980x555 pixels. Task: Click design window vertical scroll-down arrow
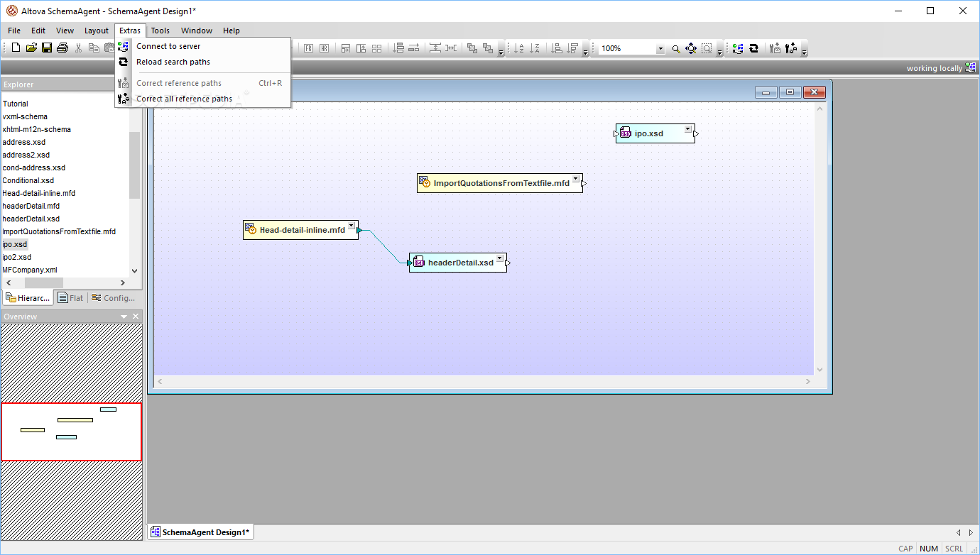[820, 370]
